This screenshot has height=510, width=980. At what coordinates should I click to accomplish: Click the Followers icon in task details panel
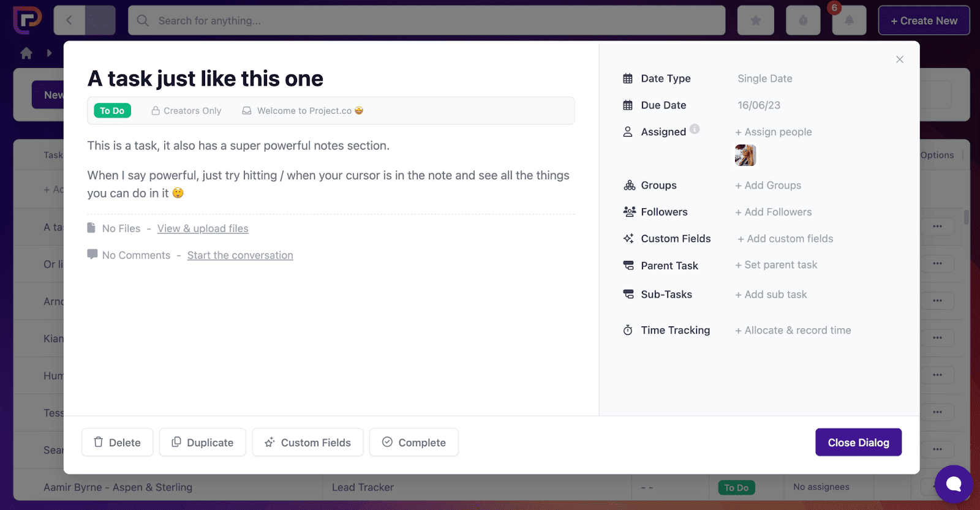click(628, 211)
